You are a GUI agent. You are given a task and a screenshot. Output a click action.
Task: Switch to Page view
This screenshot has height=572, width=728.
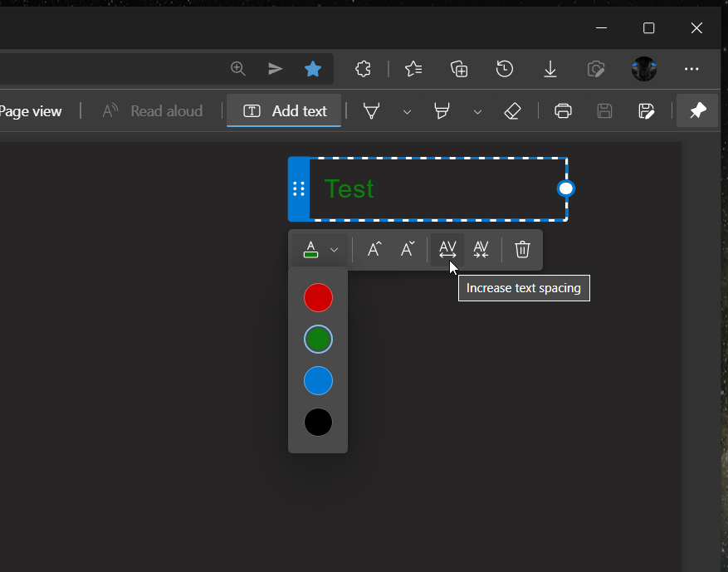(30, 110)
